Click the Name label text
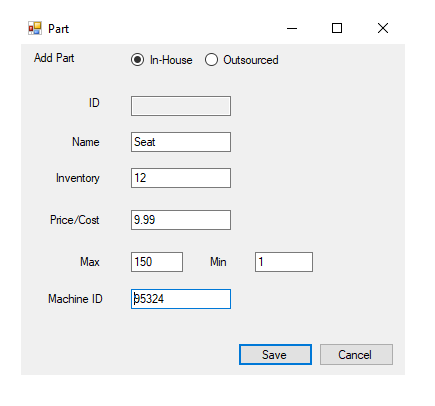 86,142
